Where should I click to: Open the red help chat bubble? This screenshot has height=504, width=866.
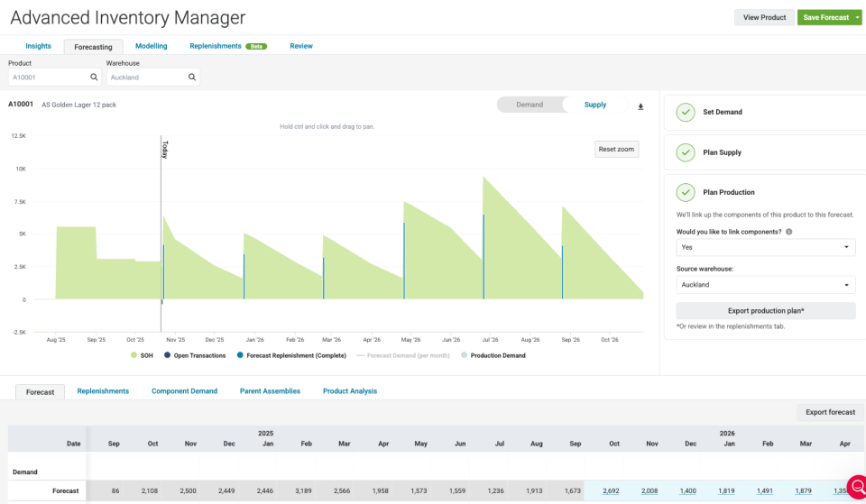856,488
